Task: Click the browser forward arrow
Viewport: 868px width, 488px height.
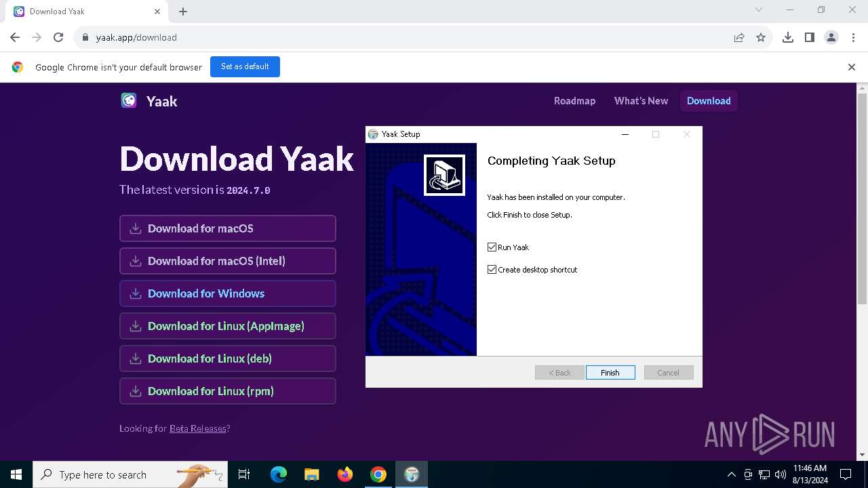Action: 37,37
